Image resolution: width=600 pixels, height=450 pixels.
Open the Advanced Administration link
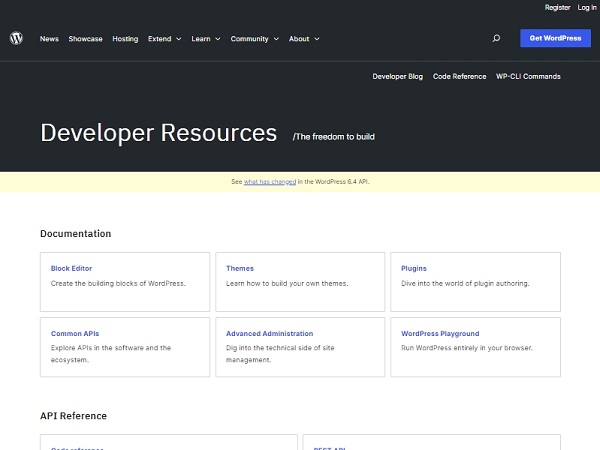tap(269, 333)
